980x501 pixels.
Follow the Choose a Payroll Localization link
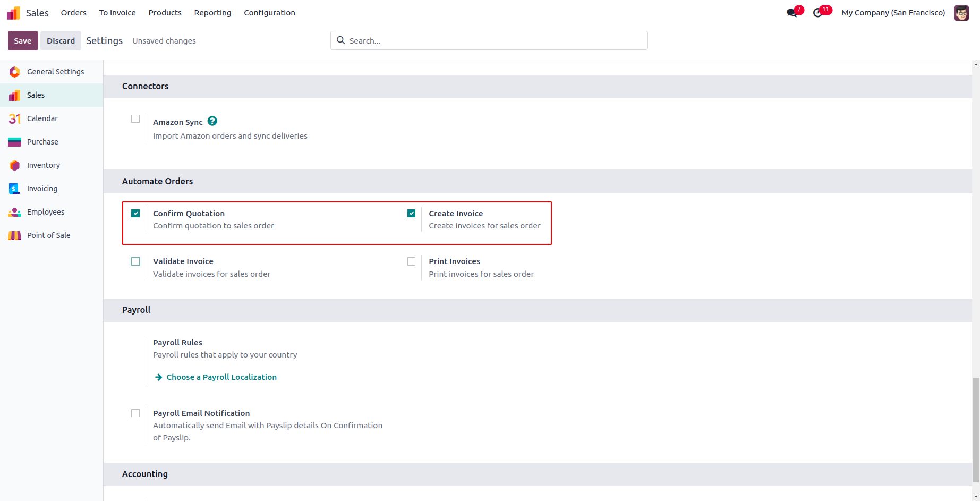(221, 377)
